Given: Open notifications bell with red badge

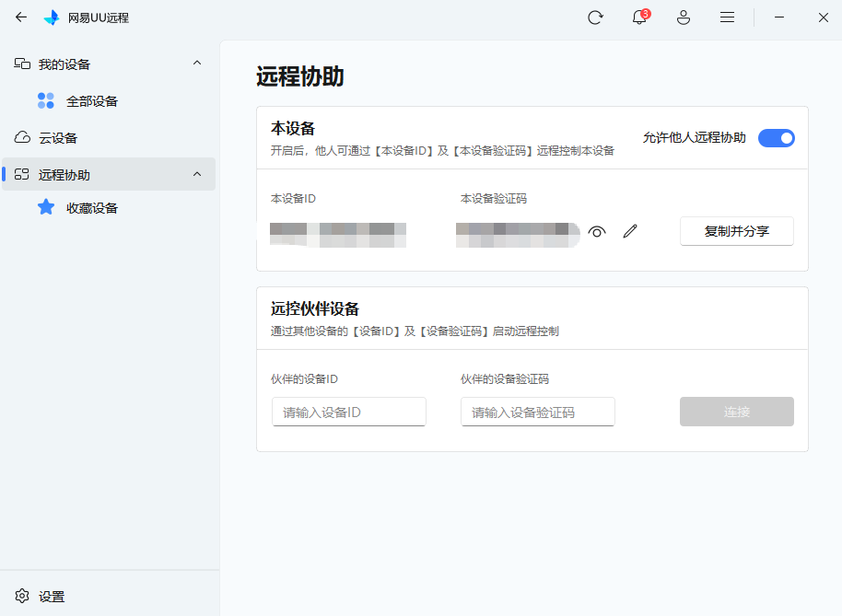Looking at the screenshot, I should (x=639, y=17).
